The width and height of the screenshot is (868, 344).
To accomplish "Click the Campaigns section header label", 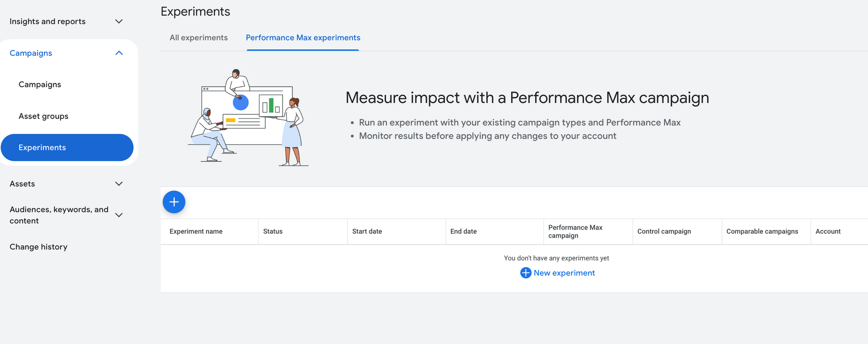I will pos(31,53).
